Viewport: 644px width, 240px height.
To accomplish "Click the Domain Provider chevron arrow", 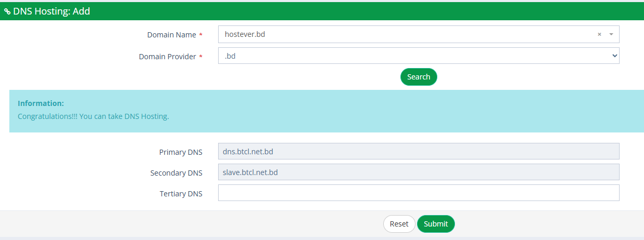I will (x=614, y=56).
